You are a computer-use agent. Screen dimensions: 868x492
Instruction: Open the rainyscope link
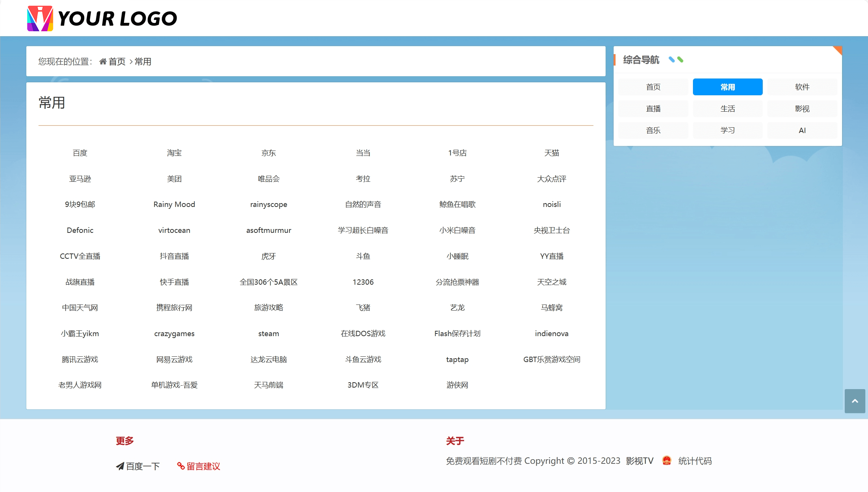[268, 204]
